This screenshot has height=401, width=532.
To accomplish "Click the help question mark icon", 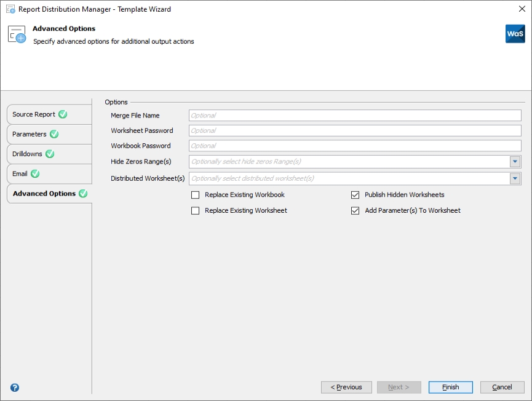I will (14, 387).
